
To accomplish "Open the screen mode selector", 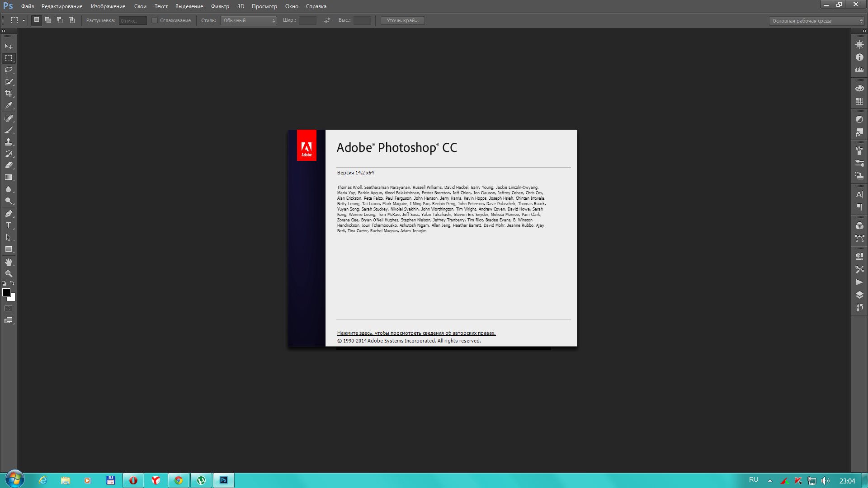I will click(x=9, y=320).
